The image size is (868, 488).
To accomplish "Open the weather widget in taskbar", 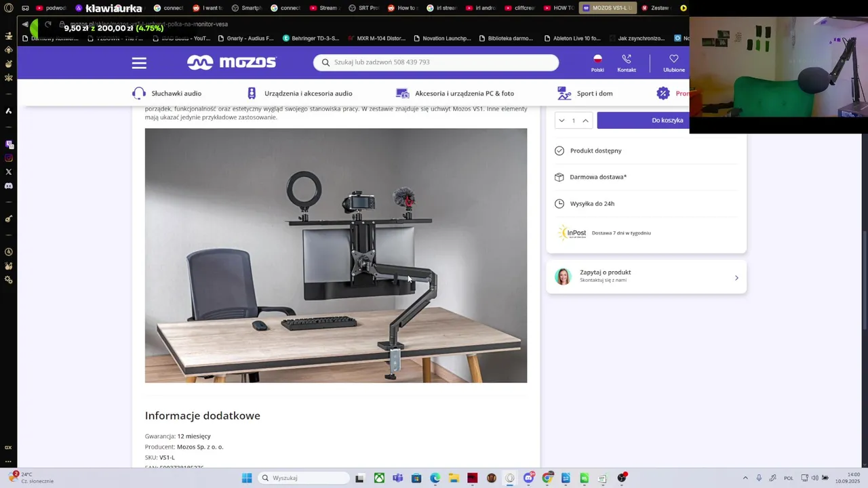I will (31, 478).
